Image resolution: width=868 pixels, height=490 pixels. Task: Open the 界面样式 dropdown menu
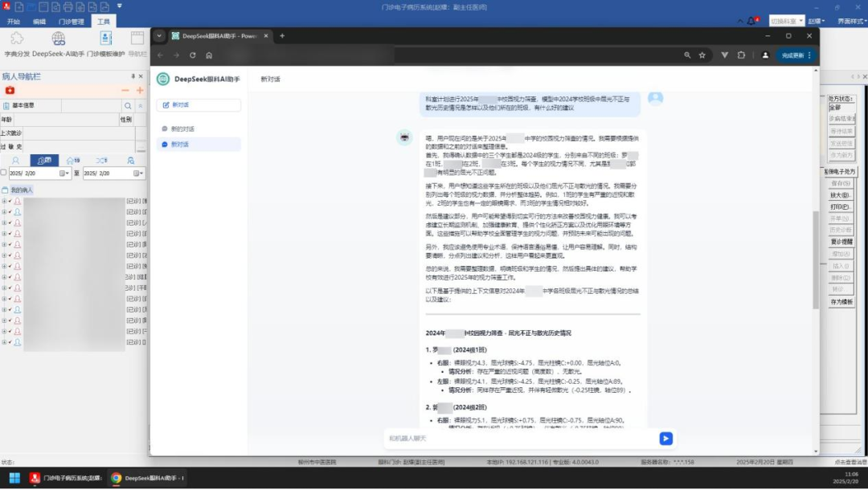coord(851,21)
